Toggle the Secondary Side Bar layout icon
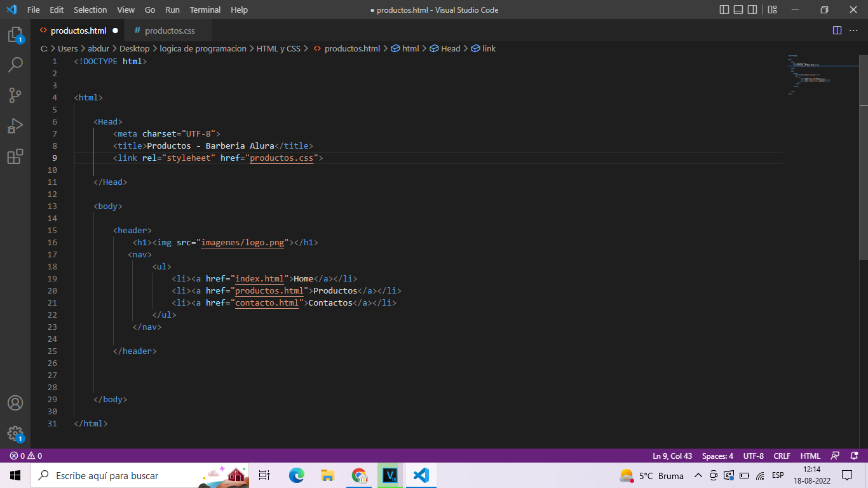Screen dimensions: 868x488 coord(752,10)
